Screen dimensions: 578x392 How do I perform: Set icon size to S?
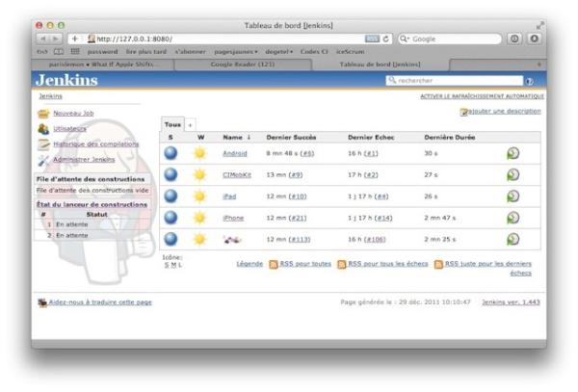click(167, 265)
